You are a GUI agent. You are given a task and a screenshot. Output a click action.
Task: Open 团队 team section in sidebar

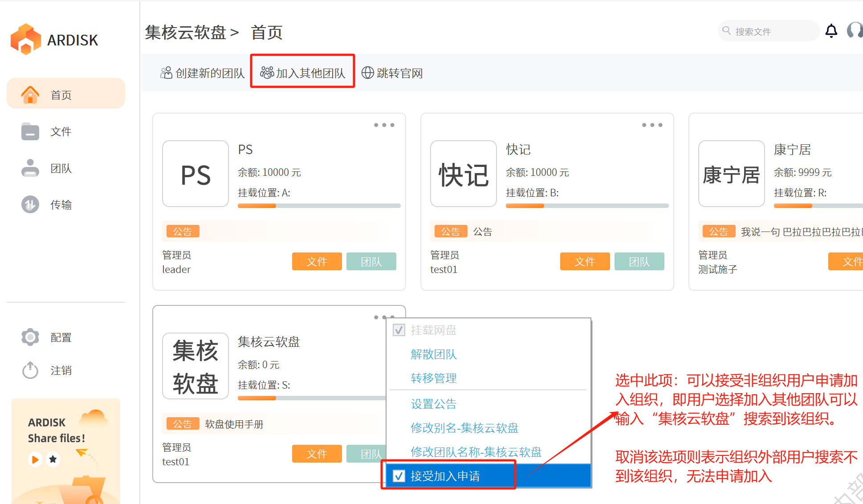[x=60, y=168]
